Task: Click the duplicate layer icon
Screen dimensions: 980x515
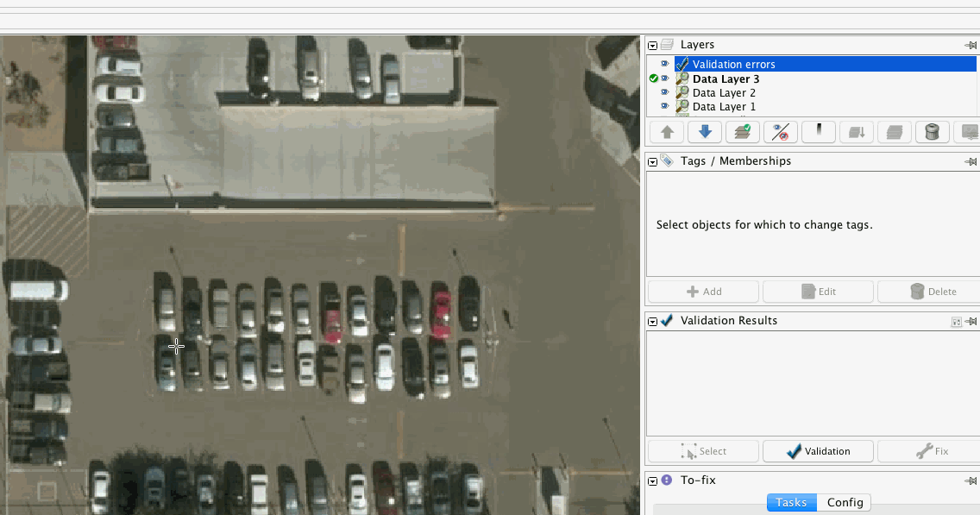Action: pyautogui.click(x=895, y=131)
